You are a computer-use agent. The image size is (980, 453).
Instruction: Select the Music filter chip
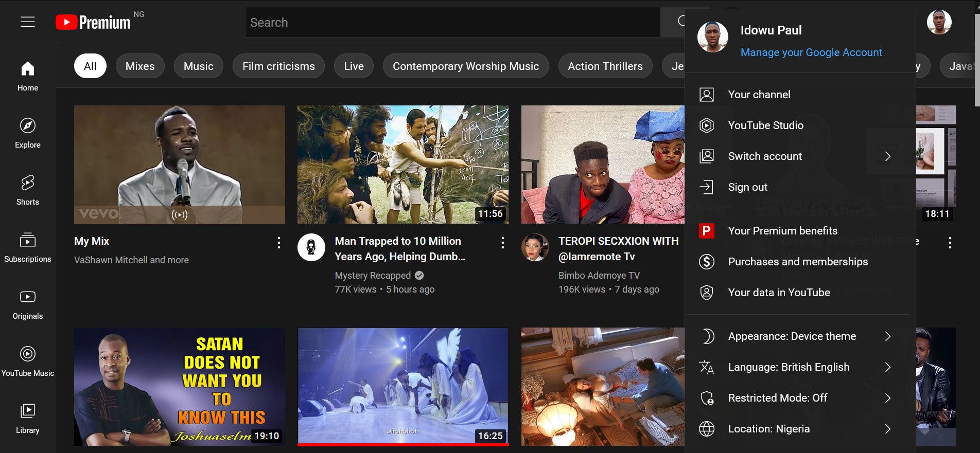[199, 66]
